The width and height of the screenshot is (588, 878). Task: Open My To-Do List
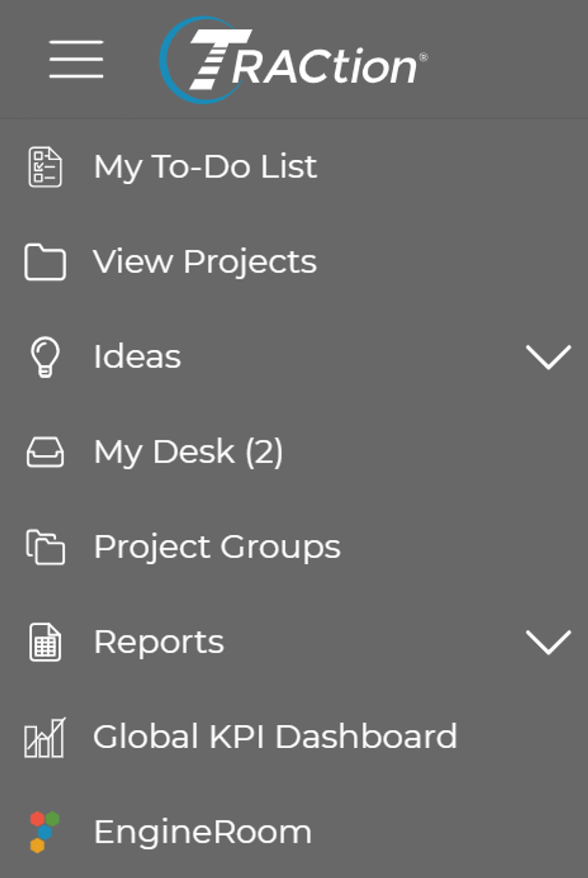pos(294,167)
